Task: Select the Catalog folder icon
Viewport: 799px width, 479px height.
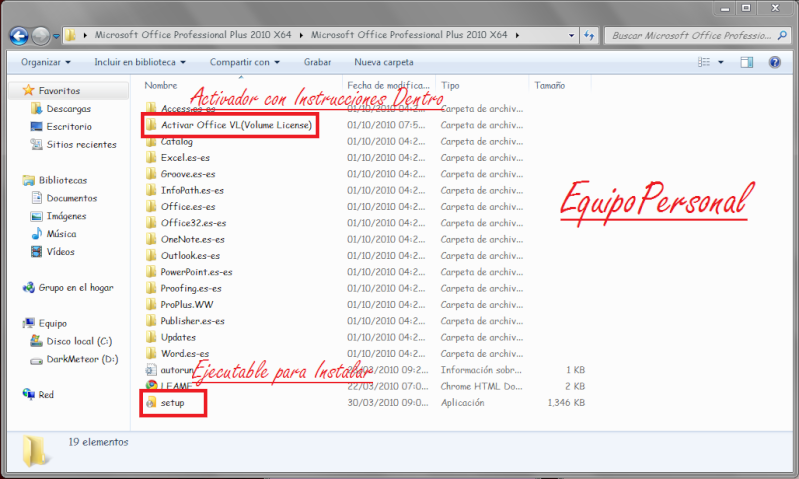Action: tap(151, 141)
